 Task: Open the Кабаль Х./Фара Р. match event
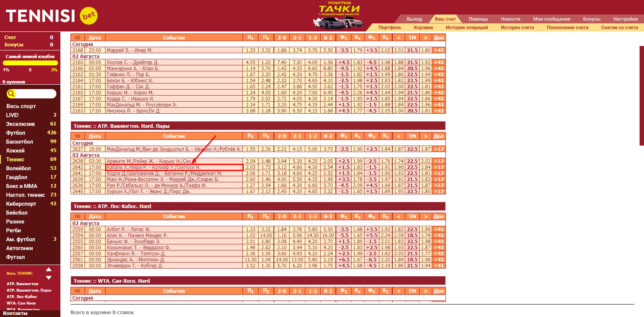pyautogui.click(x=153, y=167)
